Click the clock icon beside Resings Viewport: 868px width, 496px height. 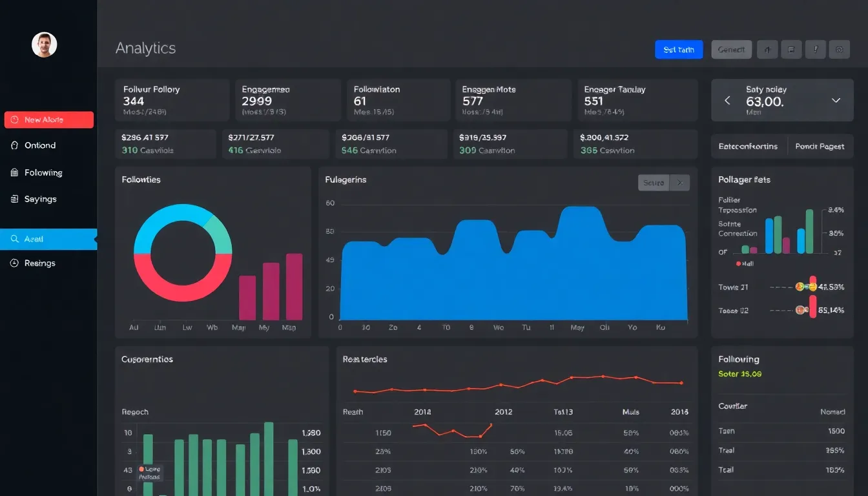tap(15, 263)
